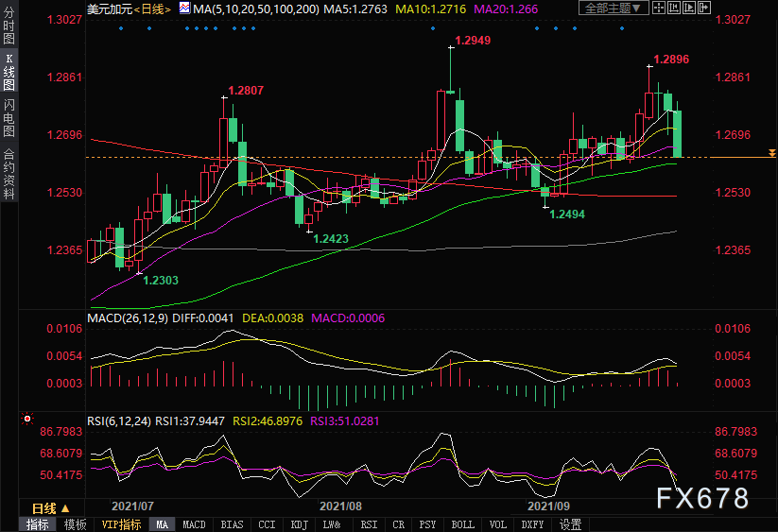Select the CCI indicator
Viewport: 778px width, 532px height.
coord(267,524)
